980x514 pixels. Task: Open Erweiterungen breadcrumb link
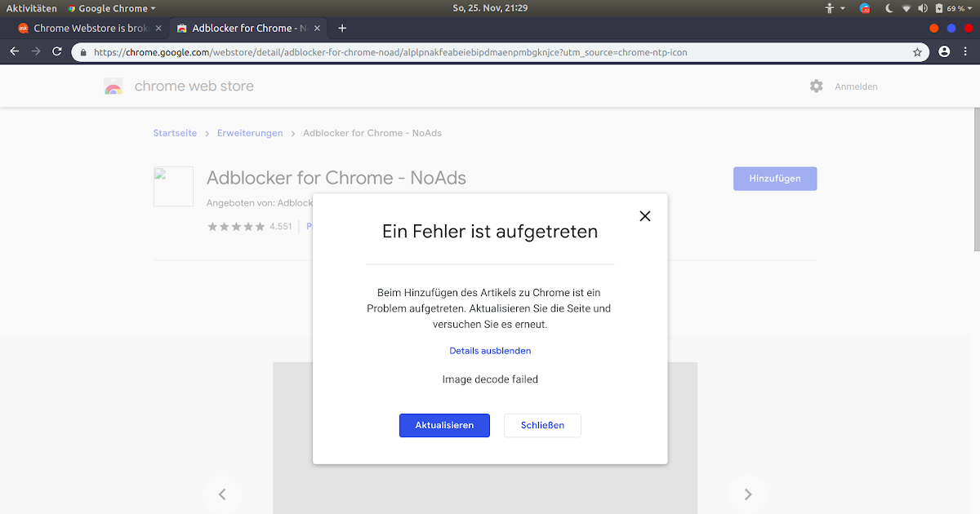[250, 133]
